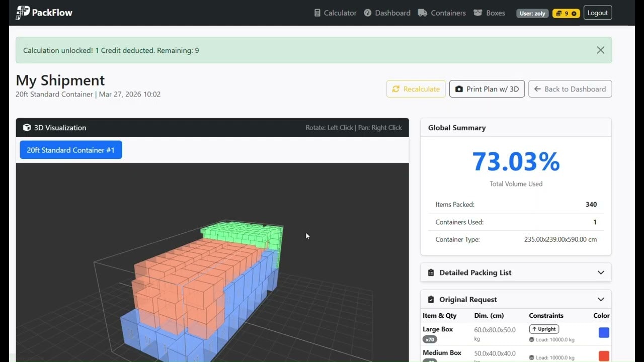Click 'Rotate: Left Click | Pan: Right Click' hint

tap(354, 128)
